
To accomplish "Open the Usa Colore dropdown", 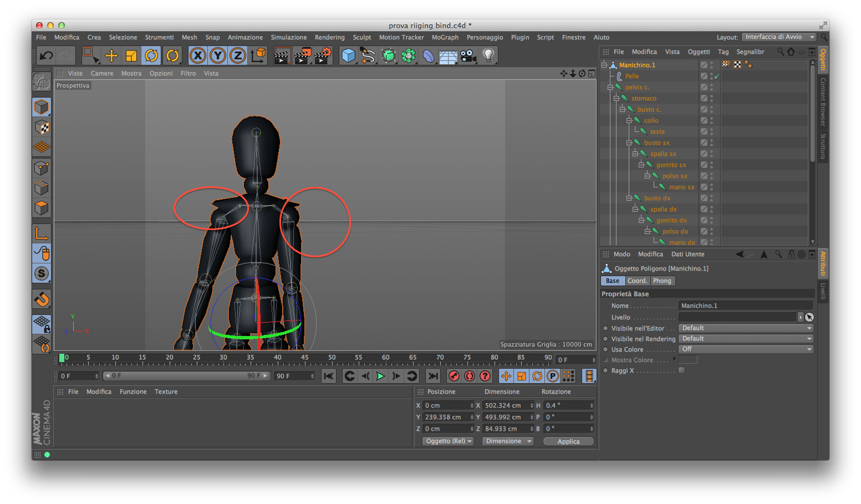I will [746, 349].
